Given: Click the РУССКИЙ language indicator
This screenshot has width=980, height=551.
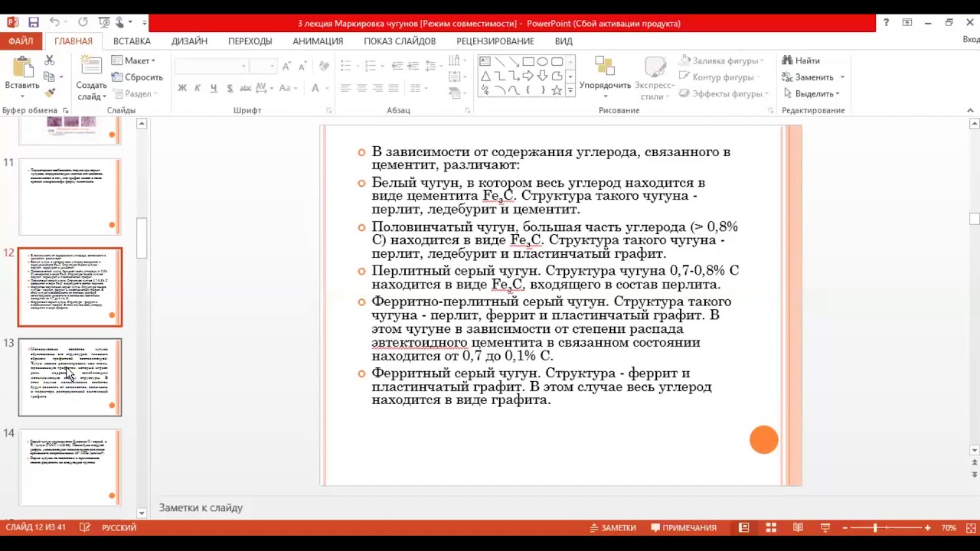Looking at the screenshot, I should [x=119, y=527].
